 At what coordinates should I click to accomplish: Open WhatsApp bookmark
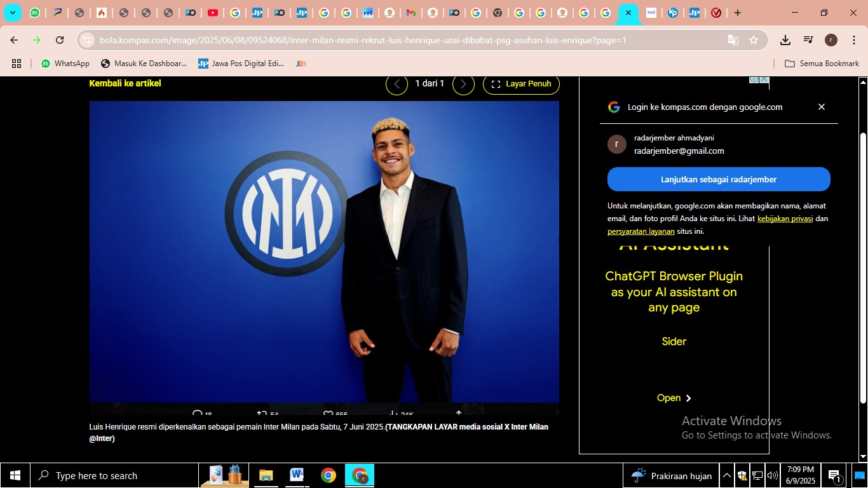(x=65, y=64)
